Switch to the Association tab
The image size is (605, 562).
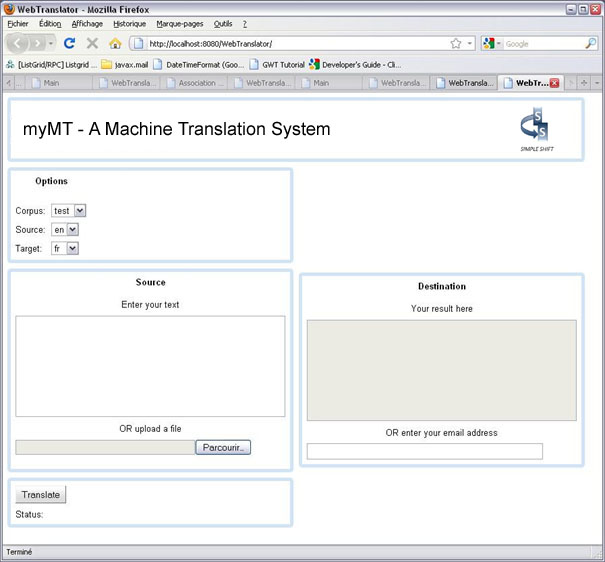194,83
